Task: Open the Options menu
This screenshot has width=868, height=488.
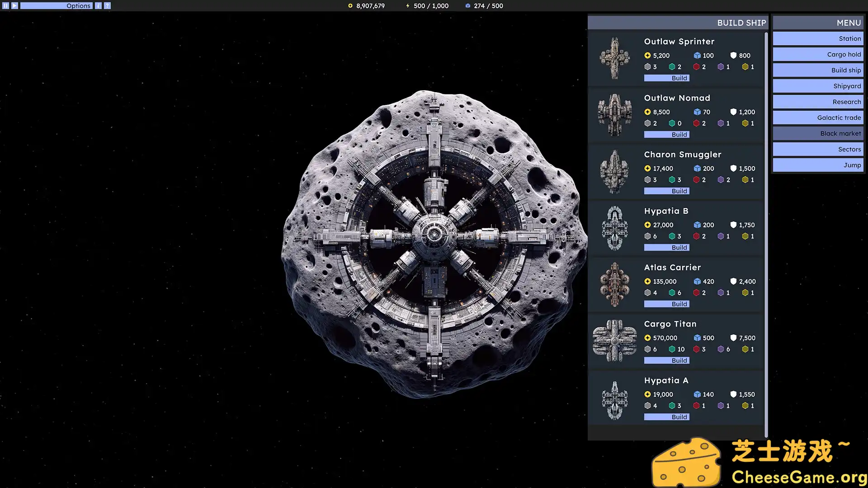Action: pos(57,6)
